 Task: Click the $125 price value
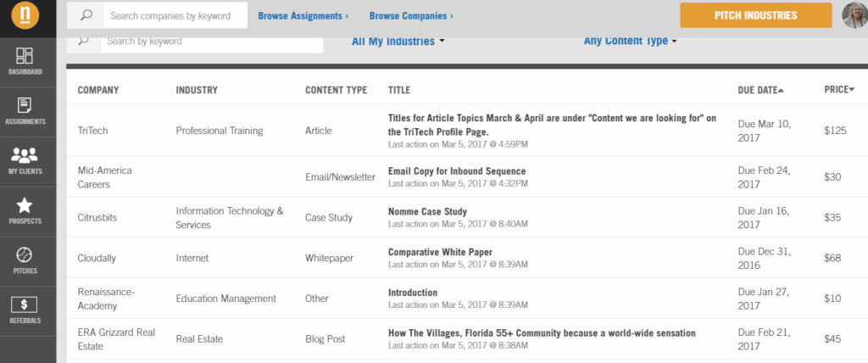click(835, 131)
